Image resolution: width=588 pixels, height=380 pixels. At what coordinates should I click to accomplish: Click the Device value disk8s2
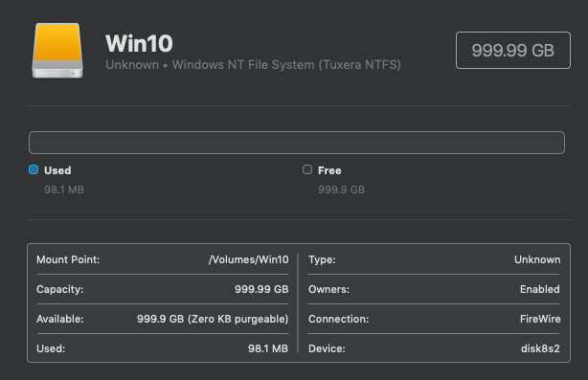click(x=540, y=348)
